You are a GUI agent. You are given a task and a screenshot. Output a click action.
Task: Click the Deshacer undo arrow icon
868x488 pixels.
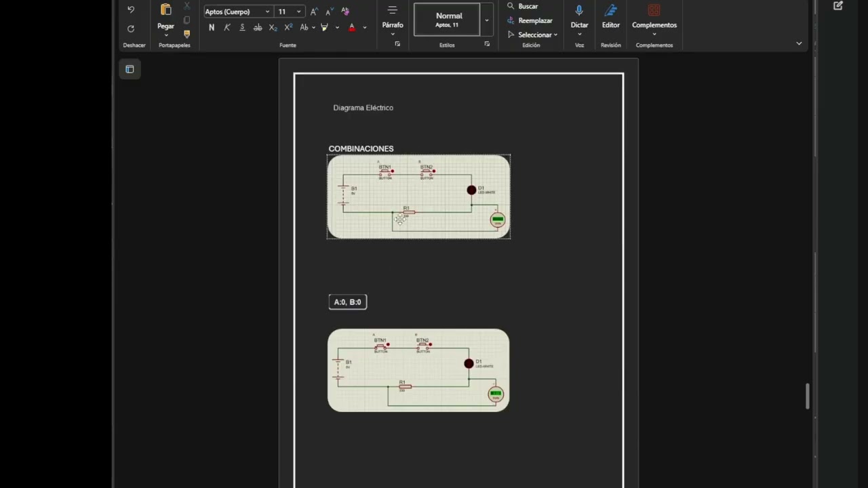[131, 9]
